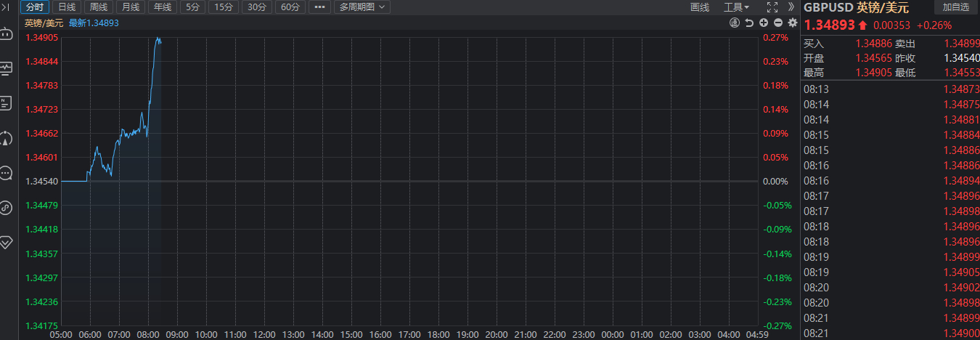Click tick price 1.34905 in the list
This screenshot has width=980, height=340.
click(x=961, y=272)
